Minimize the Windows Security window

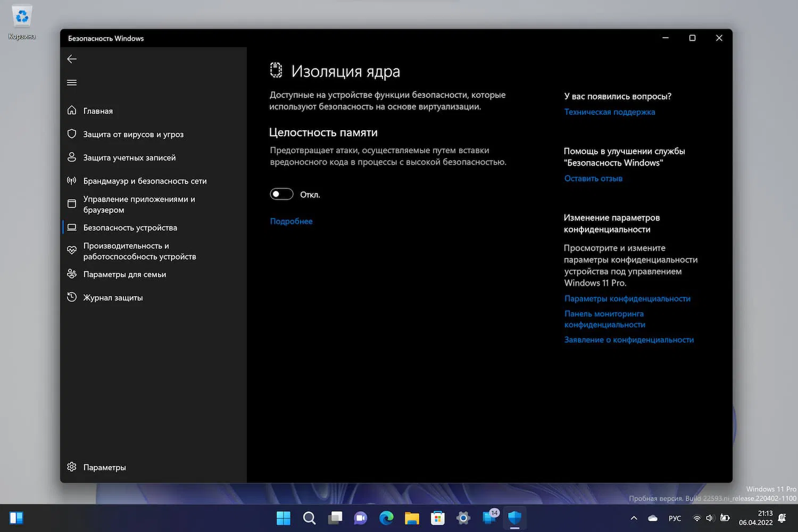point(666,38)
